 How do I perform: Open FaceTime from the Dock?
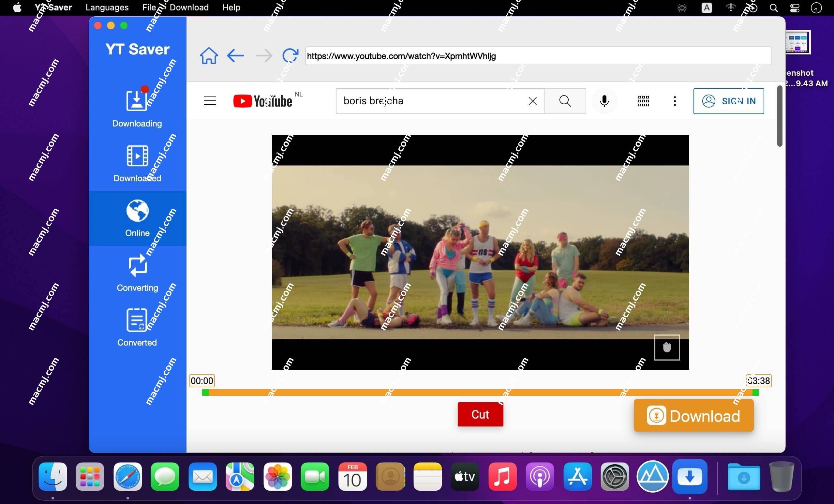[315, 477]
